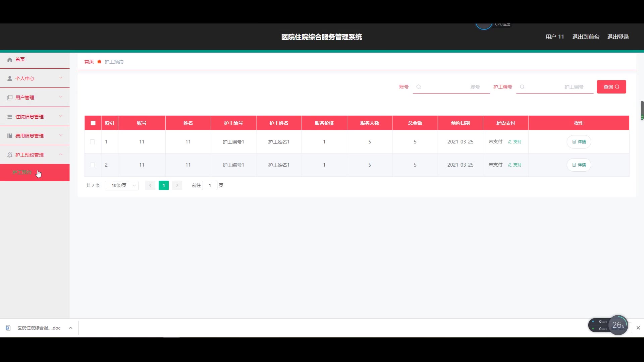Image resolution: width=644 pixels, height=362 pixels.
Task: Open the 住院信息管理 menu
Action: pos(30,117)
